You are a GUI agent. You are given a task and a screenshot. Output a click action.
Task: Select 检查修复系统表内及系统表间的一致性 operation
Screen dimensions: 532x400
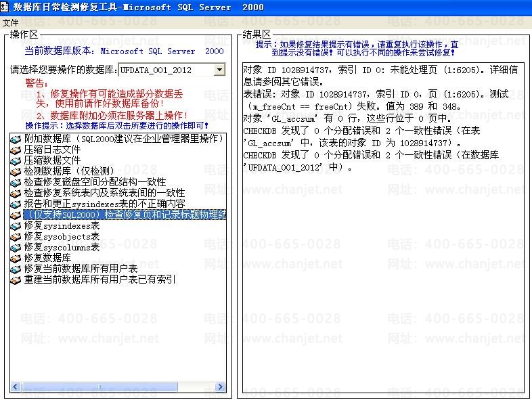click(x=104, y=193)
